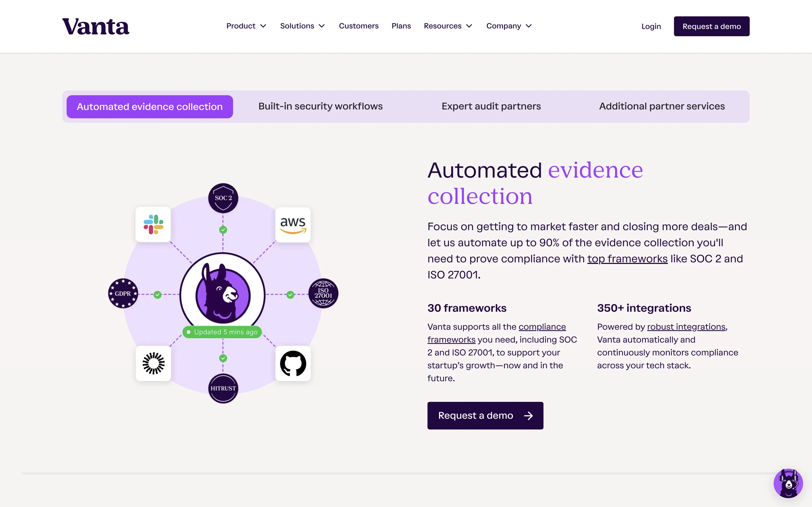Viewport: 812px width, 507px height.
Task: Switch to Built-in security workflows tab
Action: pos(320,106)
